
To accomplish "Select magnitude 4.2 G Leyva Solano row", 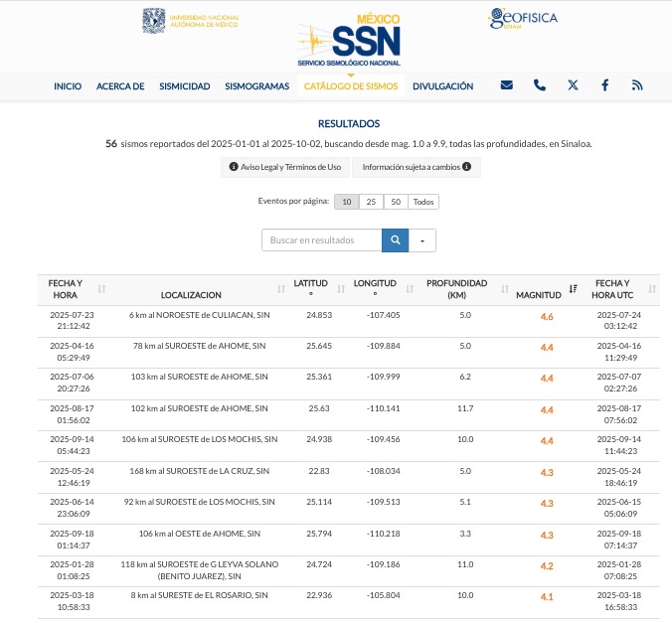I will coord(547,566).
